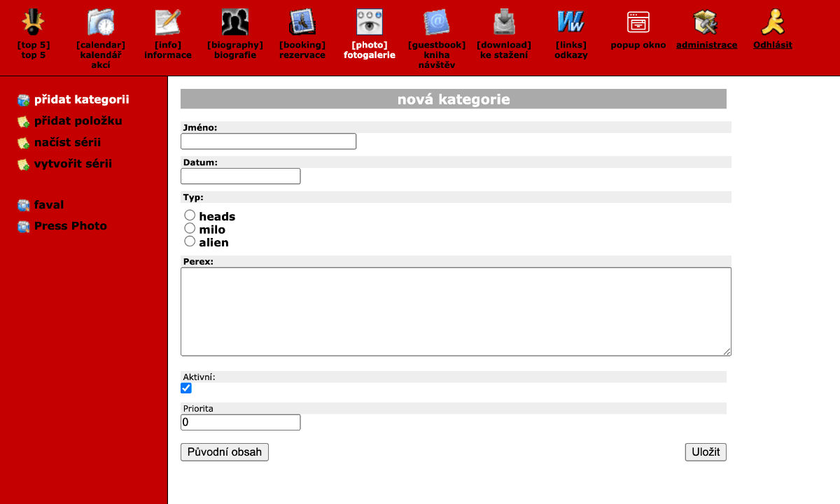Click the icon beside přidat kategorii

point(23,100)
